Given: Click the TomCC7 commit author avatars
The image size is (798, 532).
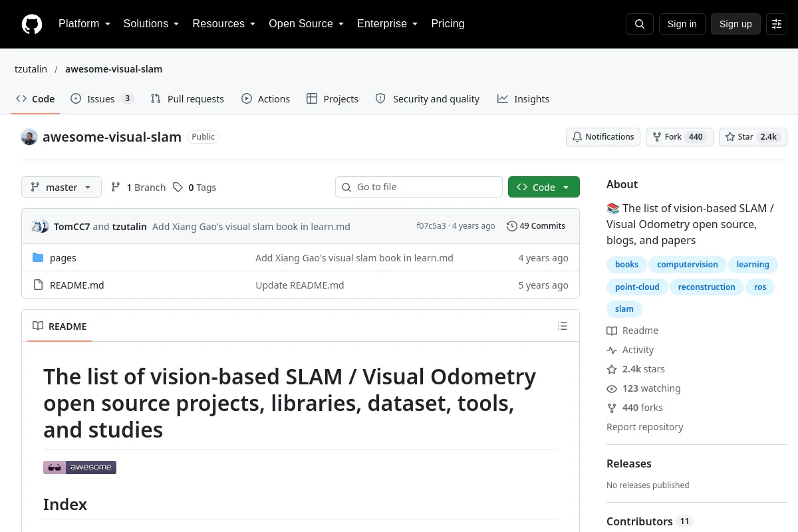Looking at the screenshot, I should [40, 226].
